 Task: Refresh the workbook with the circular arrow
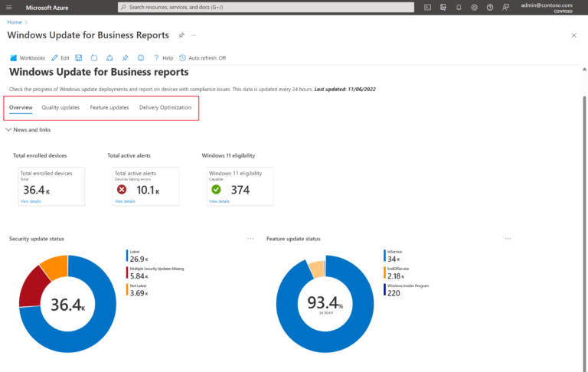point(94,57)
